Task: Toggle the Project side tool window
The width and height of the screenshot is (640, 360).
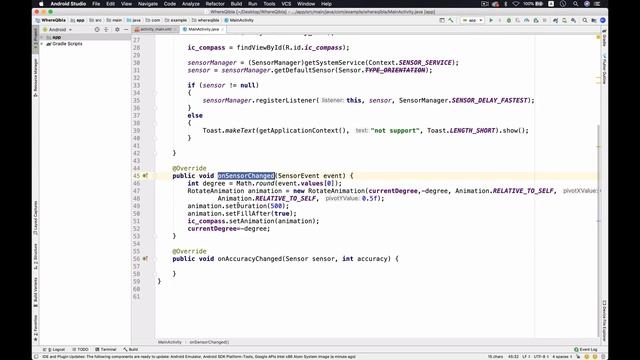Action: tap(36, 40)
